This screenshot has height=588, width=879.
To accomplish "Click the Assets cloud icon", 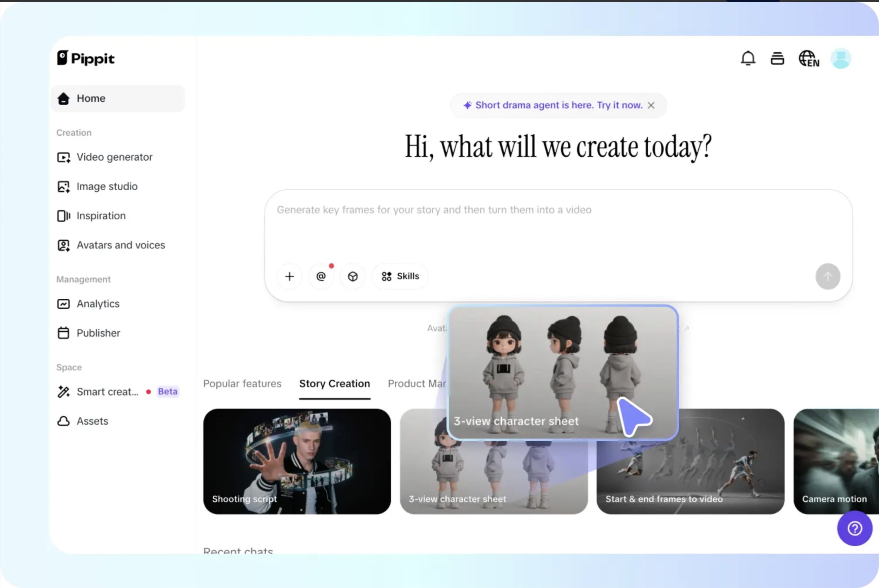I will point(63,421).
